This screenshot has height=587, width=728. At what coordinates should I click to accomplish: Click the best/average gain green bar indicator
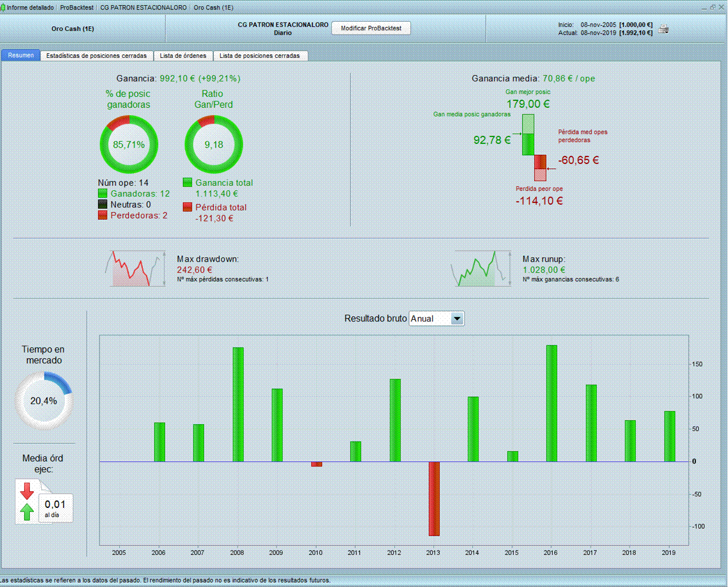point(528,135)
